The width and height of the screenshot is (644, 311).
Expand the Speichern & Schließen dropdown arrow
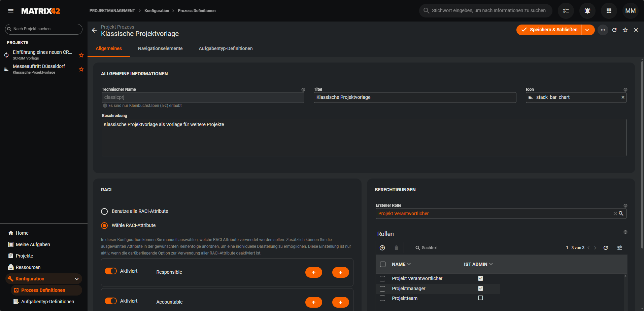[587, 30]
